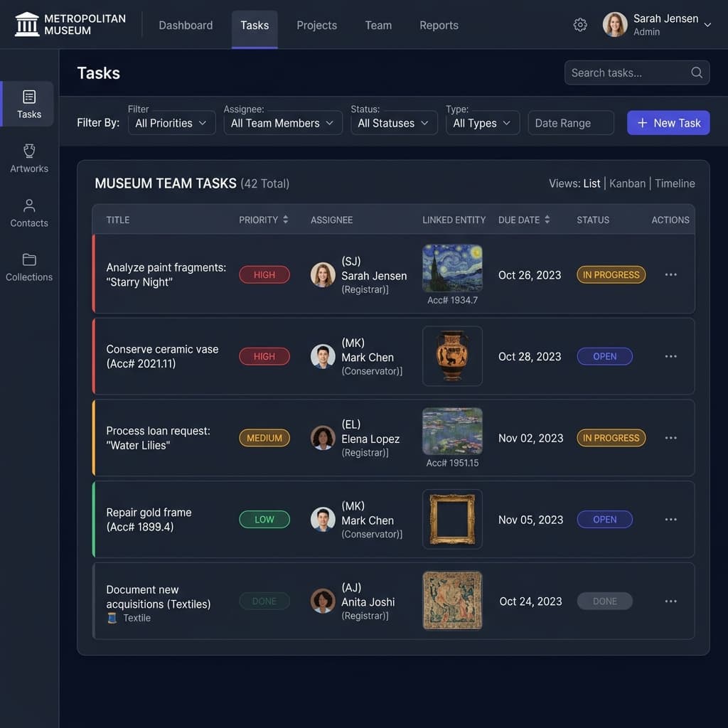Select the Tasks icon in the sidebar

(x=28, y=104)
